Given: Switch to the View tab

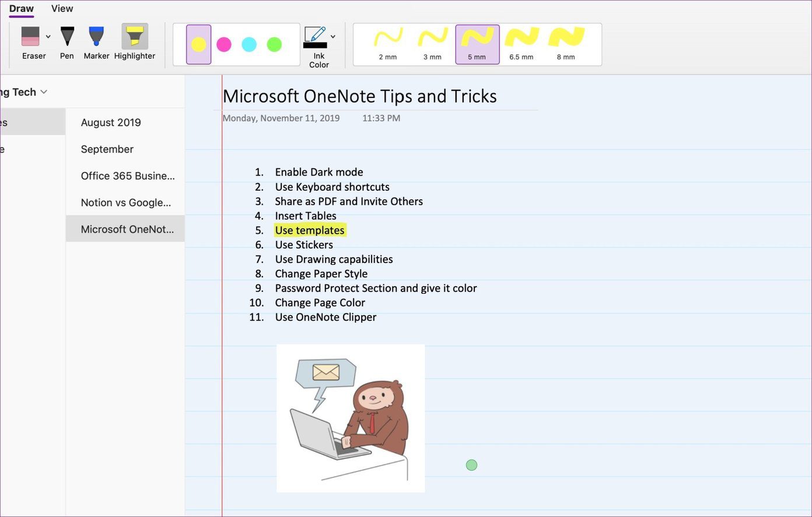Looking at the screenshot, I should pos(62,9).
